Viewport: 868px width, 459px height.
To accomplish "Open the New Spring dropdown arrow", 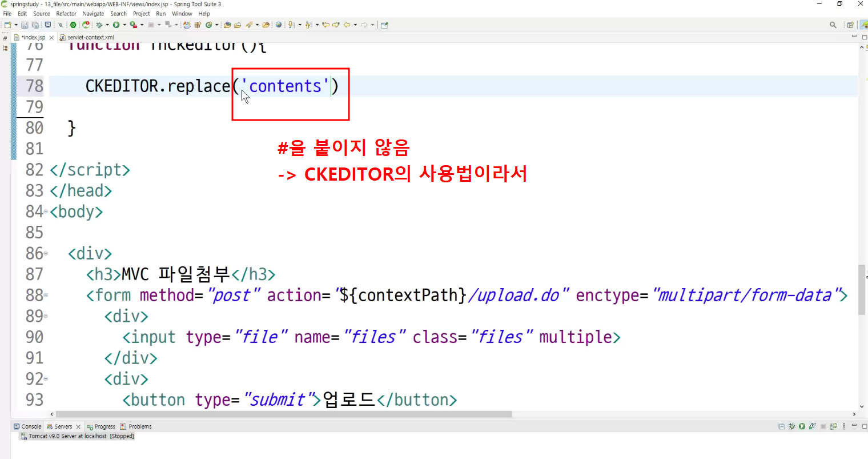I will point(217,25).
